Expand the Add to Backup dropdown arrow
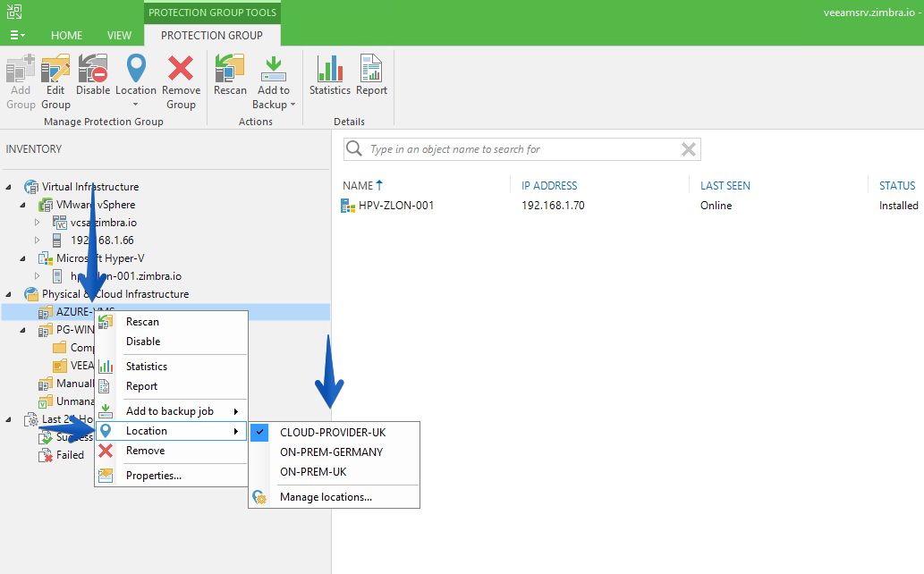This screenshot has width=924, height=574. pyautogui.click(x=292, y=105)
